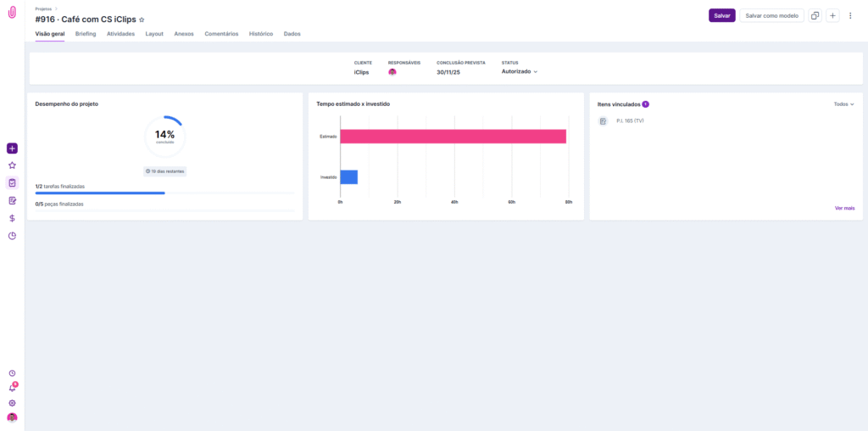Click the purple plus button in sidebar
868x431 pixels.
click(x=12, y=148)
